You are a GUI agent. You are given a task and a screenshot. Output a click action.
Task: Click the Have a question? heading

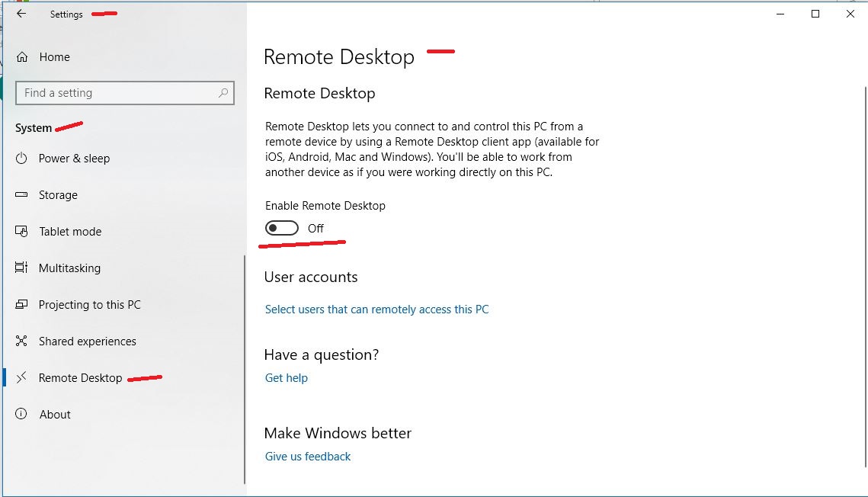click(321, 354)
